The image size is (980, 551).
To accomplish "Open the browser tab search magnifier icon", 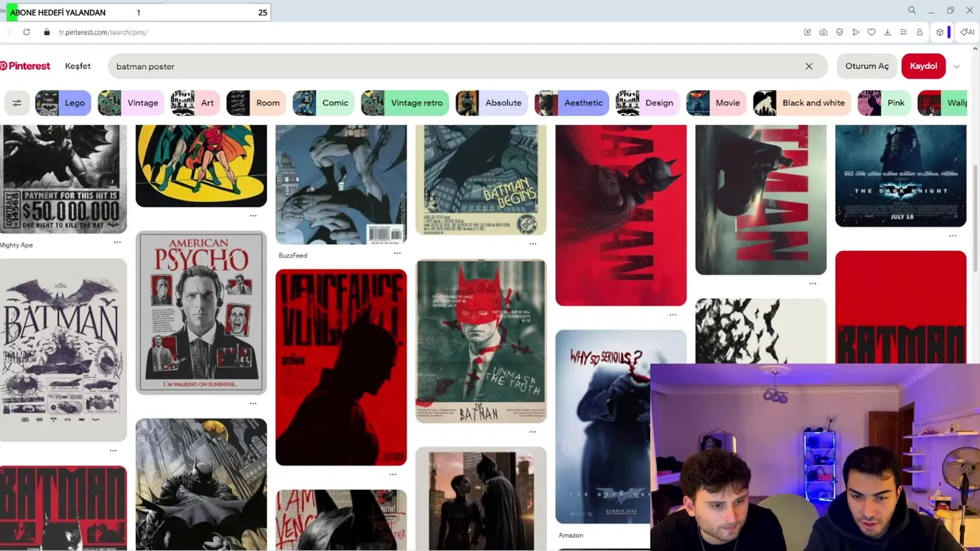I will (x=912, y=11).
